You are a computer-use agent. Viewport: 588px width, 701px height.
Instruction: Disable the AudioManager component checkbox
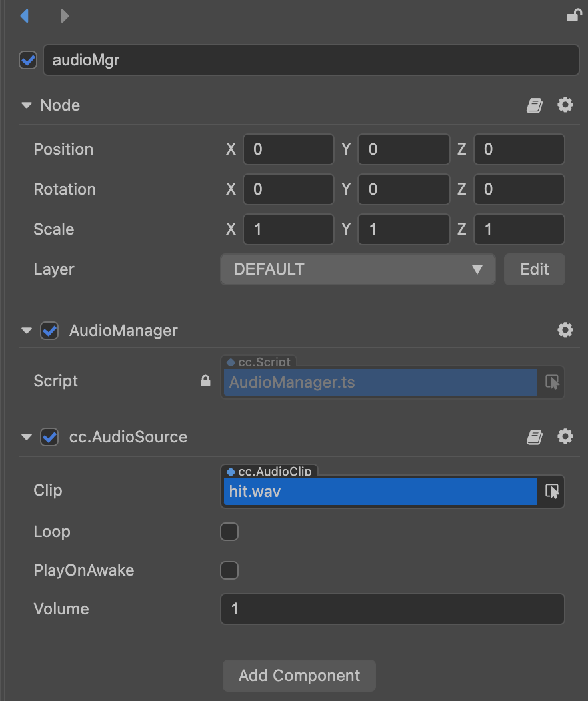(x=49, y=331)
